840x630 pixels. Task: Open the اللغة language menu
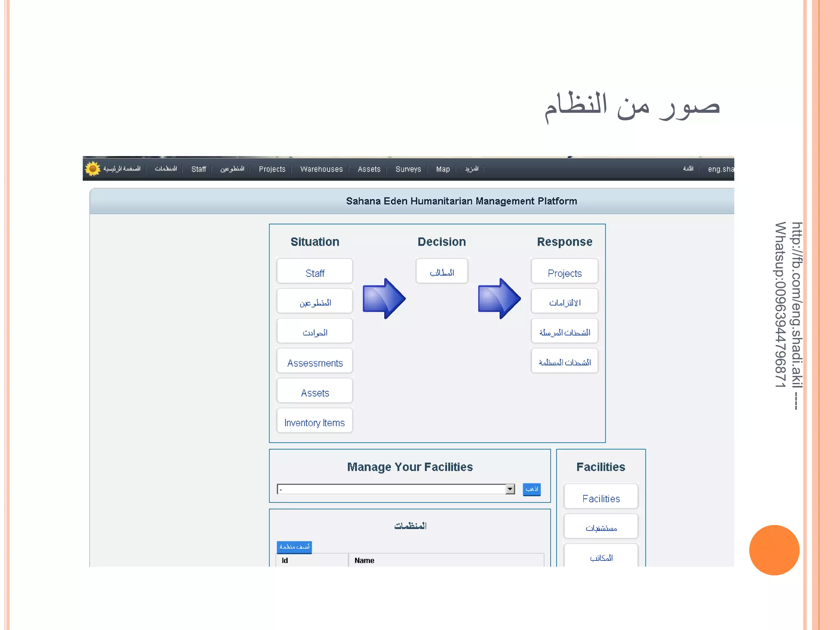click(x=688, y=169)
